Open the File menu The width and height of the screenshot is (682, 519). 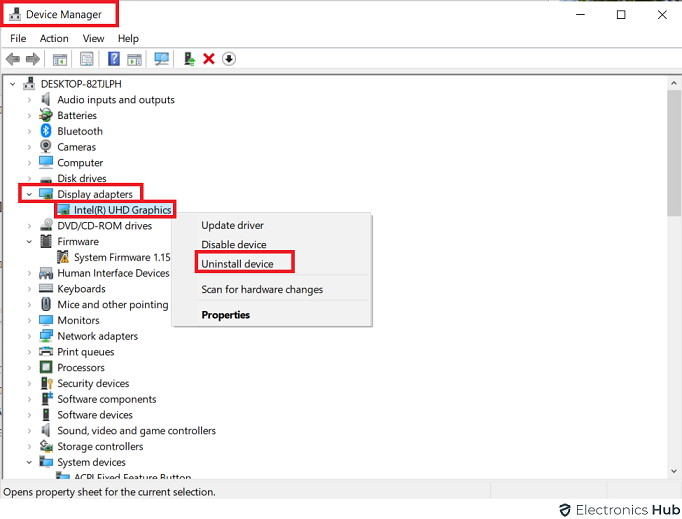[18, 38]
